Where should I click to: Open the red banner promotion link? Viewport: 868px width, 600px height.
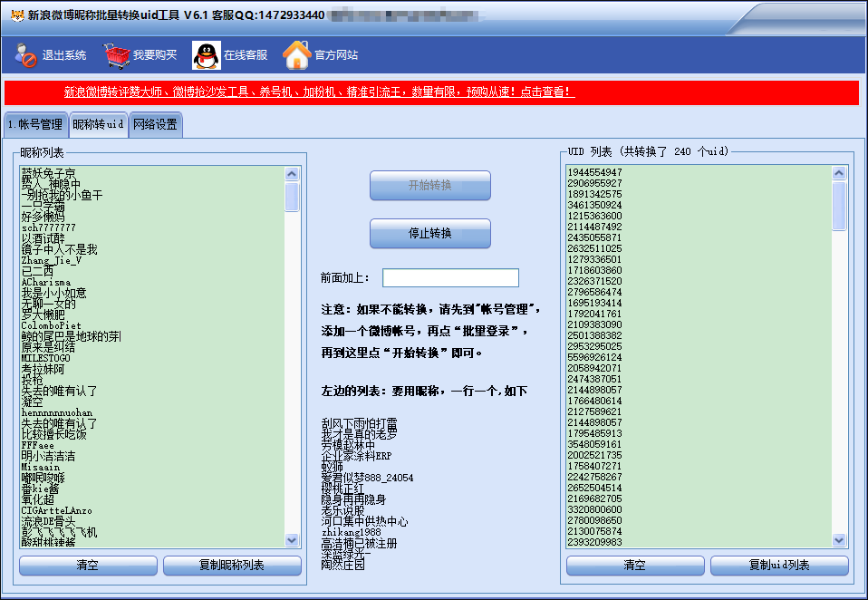(320, 92)
